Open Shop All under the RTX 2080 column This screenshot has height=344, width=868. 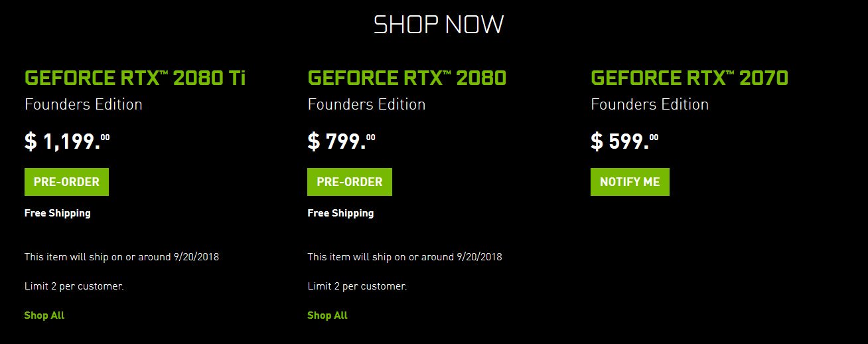click(x=327, y=315)
